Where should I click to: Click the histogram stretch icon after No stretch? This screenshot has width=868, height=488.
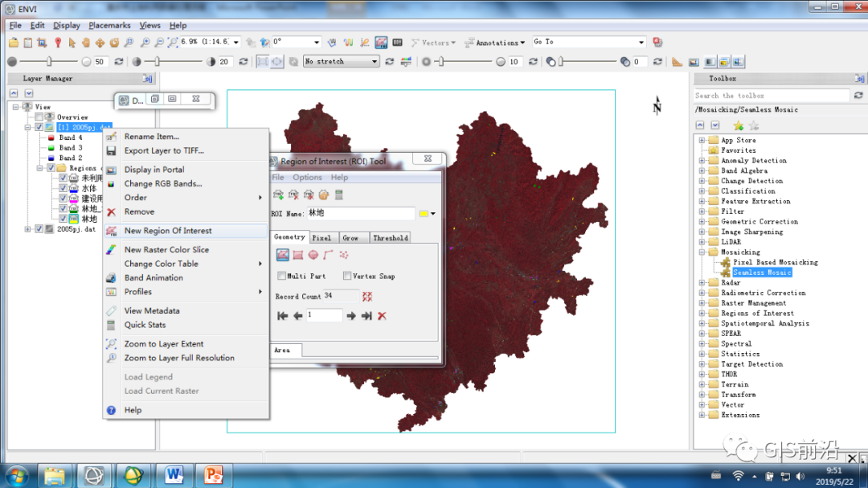(x=406, y=61)
